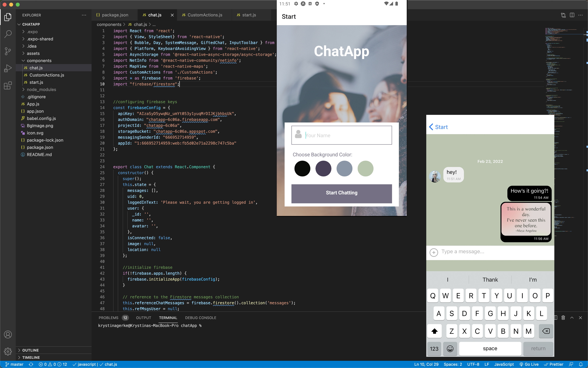Open Run and Debug view
This screenshot has height=368, width=588.
[x=8, y=68]
